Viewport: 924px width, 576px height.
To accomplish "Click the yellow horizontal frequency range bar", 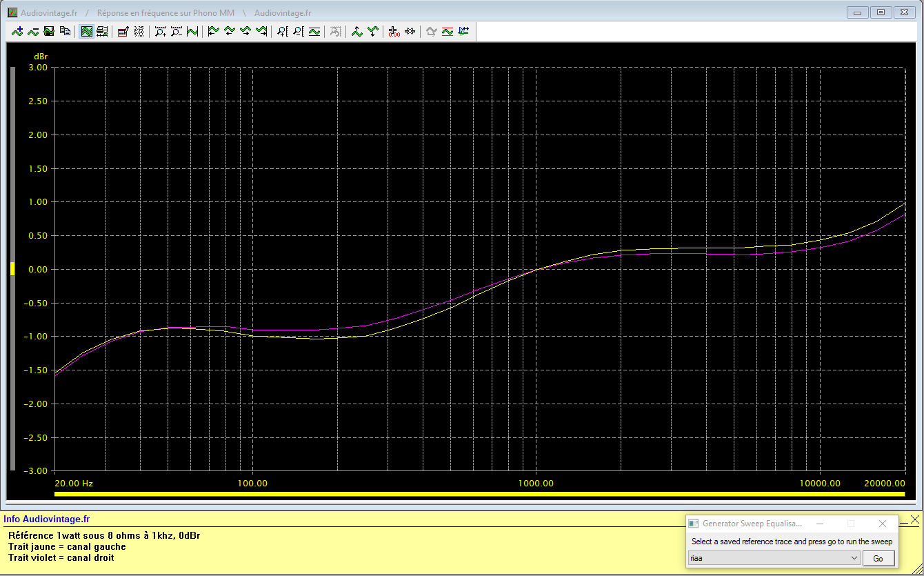I will click(479, 494).
